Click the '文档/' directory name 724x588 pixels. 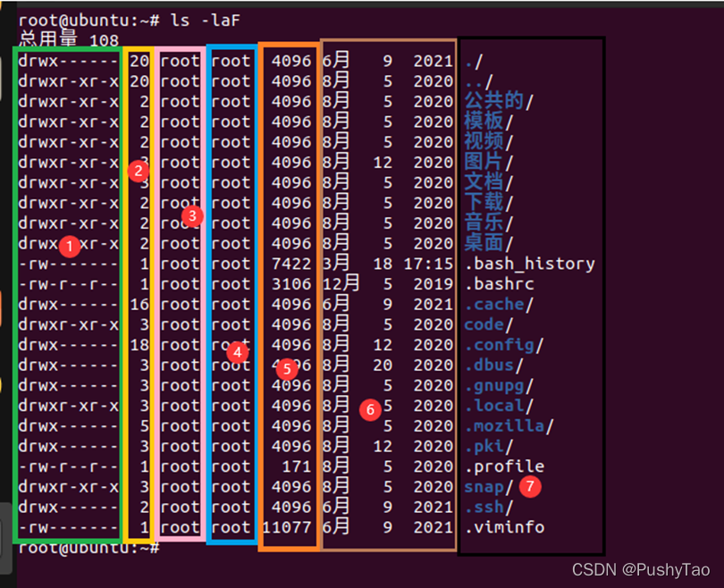tap(489, 181)
